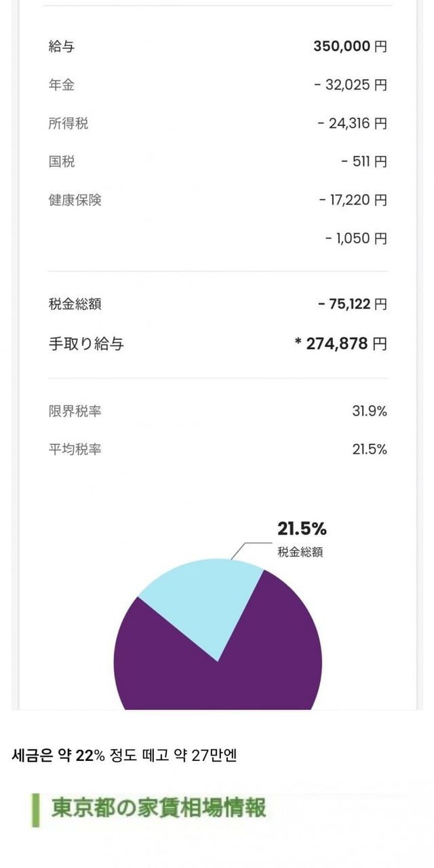Click the 手取り給与 take-home pay label
This screenshot has width=434, height=868.
(x=86, y=344)
